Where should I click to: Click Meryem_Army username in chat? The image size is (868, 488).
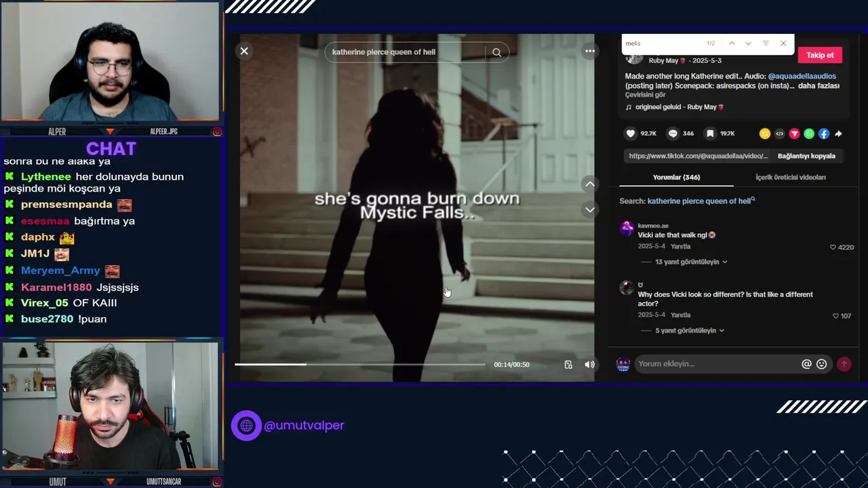point(60,270)
